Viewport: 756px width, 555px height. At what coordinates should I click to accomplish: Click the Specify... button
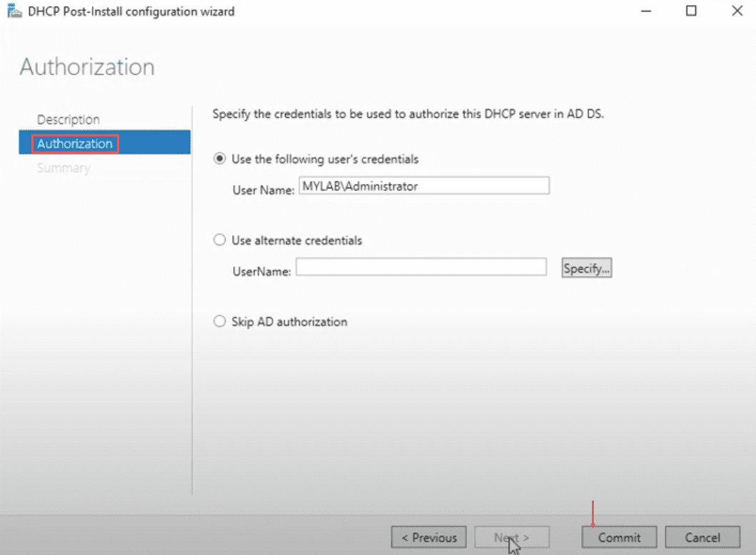586,268
